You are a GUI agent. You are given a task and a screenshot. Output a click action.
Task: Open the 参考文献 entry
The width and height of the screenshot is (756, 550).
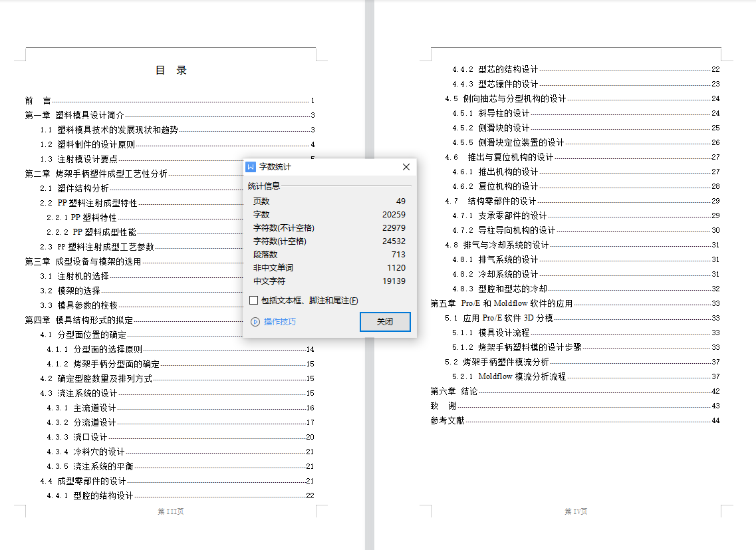pyautogui.click(x=447, y=420)
